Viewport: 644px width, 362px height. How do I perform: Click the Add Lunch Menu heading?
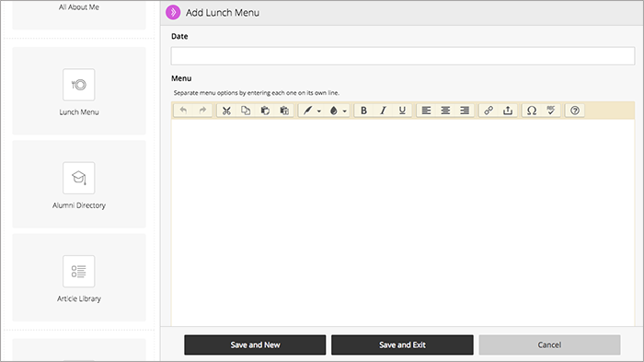coord(223,13)
